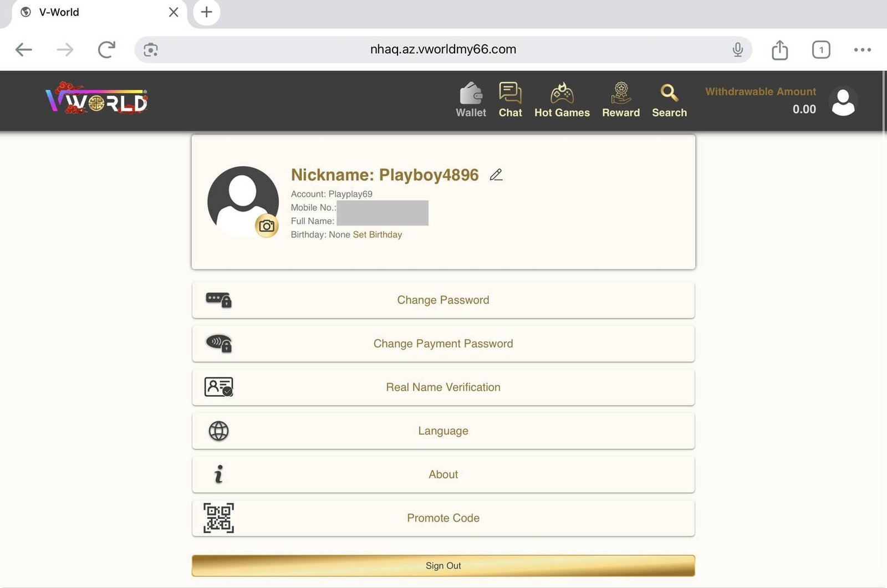
Task: Open the About row
Action: 443,474
